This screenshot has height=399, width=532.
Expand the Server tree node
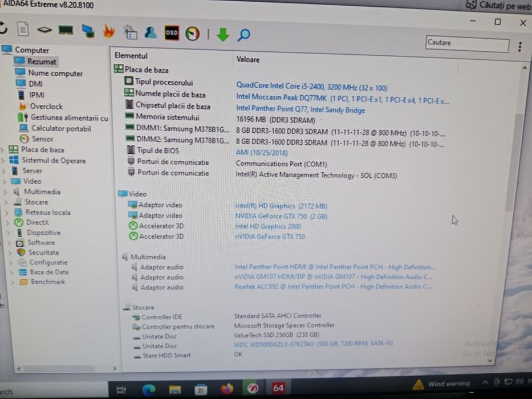[5, 171]
